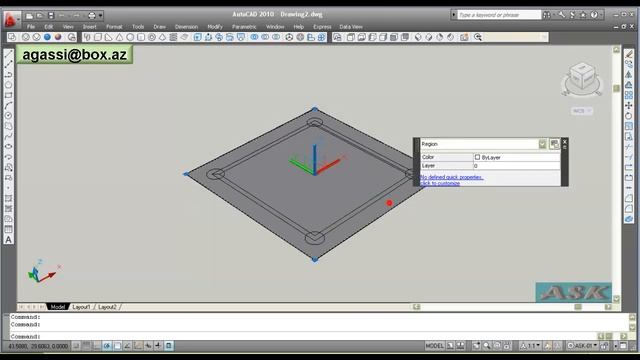Open the 1:1 annotation scale dropdown
640x360 pixels.
pyautogui.click(x=531, y=346)
